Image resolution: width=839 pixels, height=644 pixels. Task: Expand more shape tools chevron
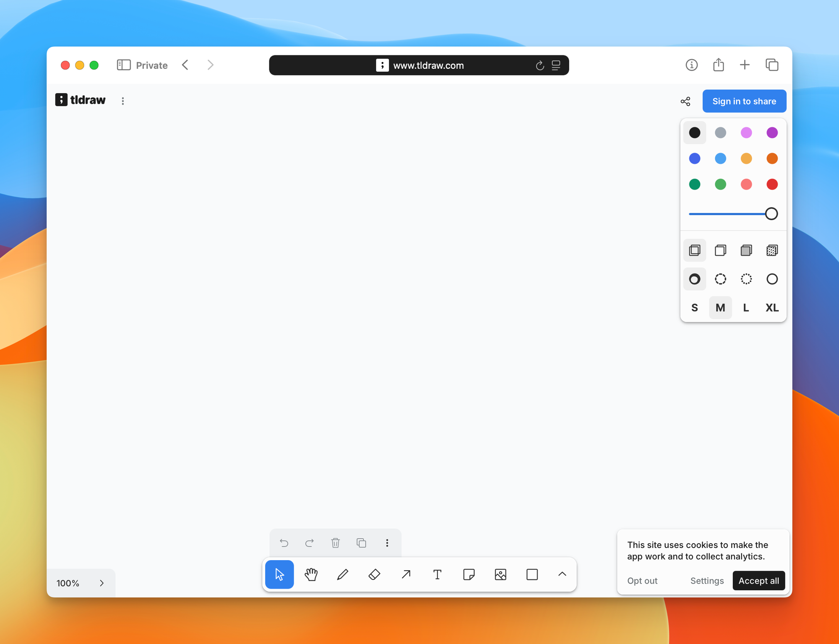562,574
